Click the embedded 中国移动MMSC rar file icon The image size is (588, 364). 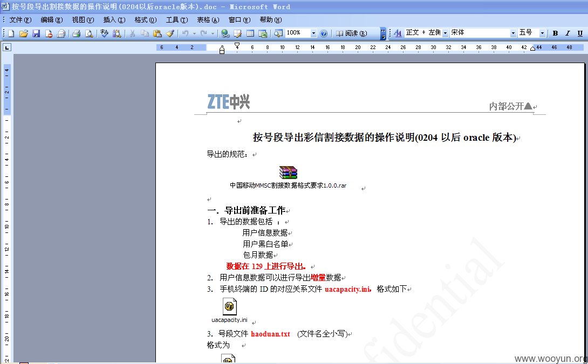pos(288,173)
